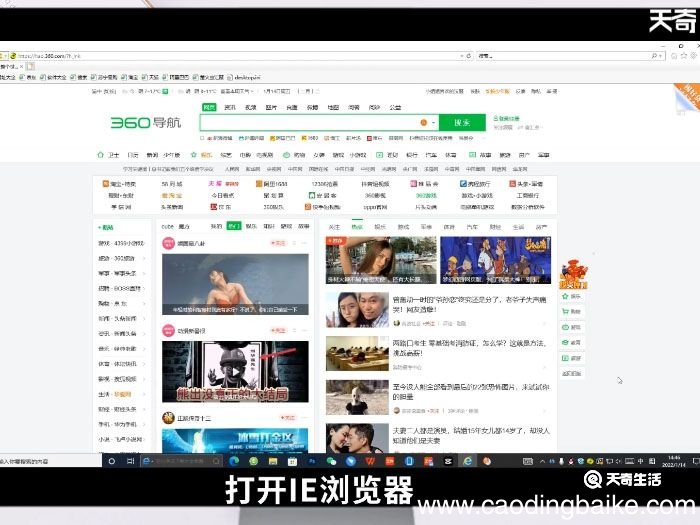700x525 pixels.
Task: Play the video with black cartoon character thumbnail
Action: 235,372
